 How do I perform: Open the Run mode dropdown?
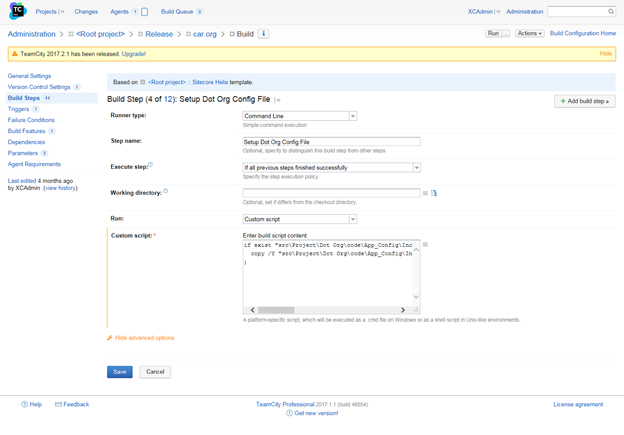[x=300, y=219]
